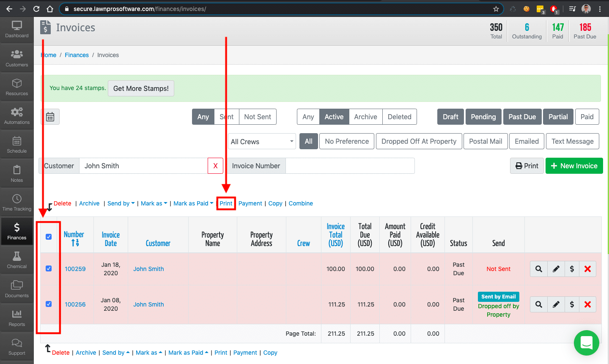Open the Customers section in the sidebar
Screen dimensions: 609x364
pos(16,57)
